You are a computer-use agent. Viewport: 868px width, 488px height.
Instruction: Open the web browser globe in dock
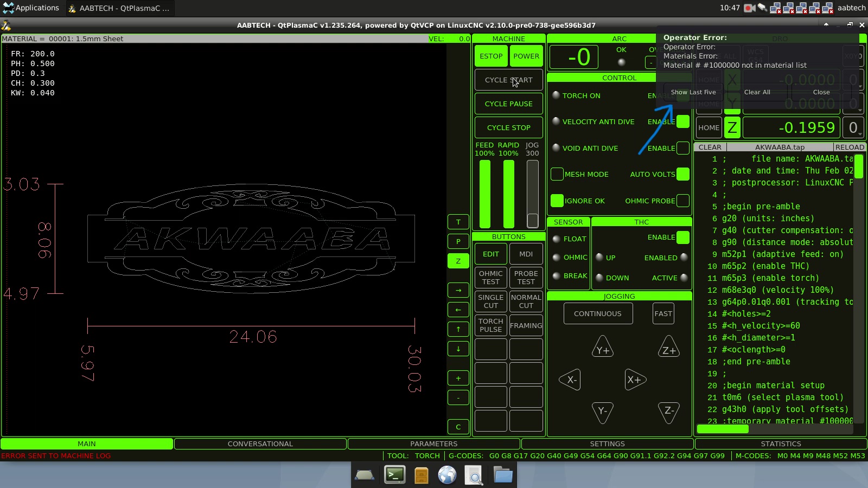[447, 475]
